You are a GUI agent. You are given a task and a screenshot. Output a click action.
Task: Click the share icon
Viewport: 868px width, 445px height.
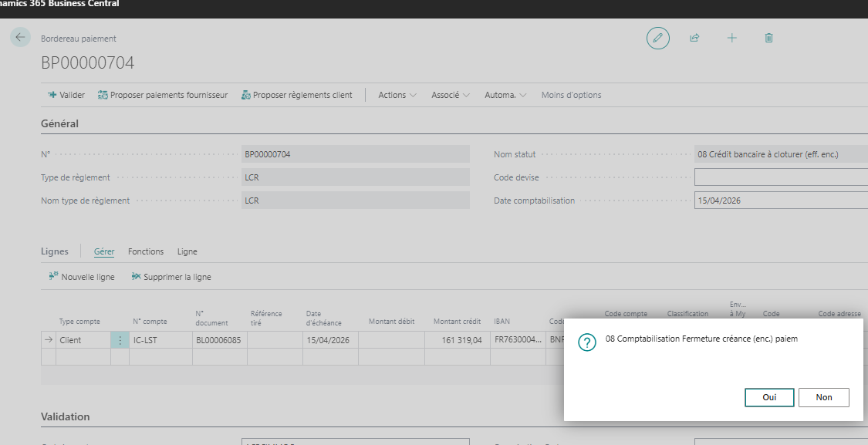[x=694, y=38]
